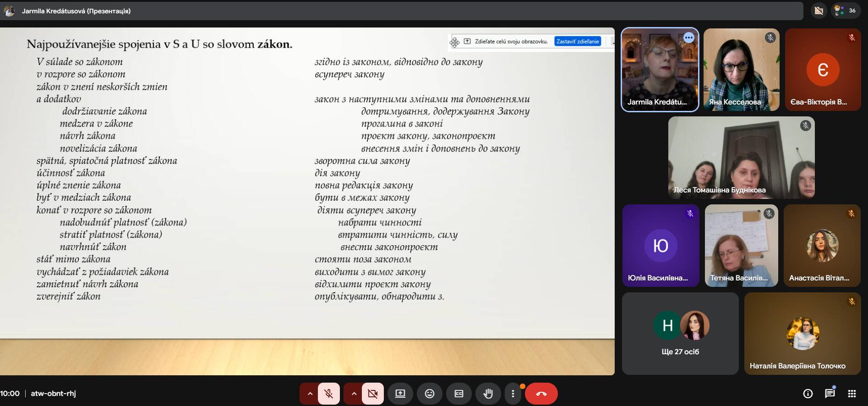
Task: Open meeting details info icon
Action: pyautogui.click(x=808, y=394)
